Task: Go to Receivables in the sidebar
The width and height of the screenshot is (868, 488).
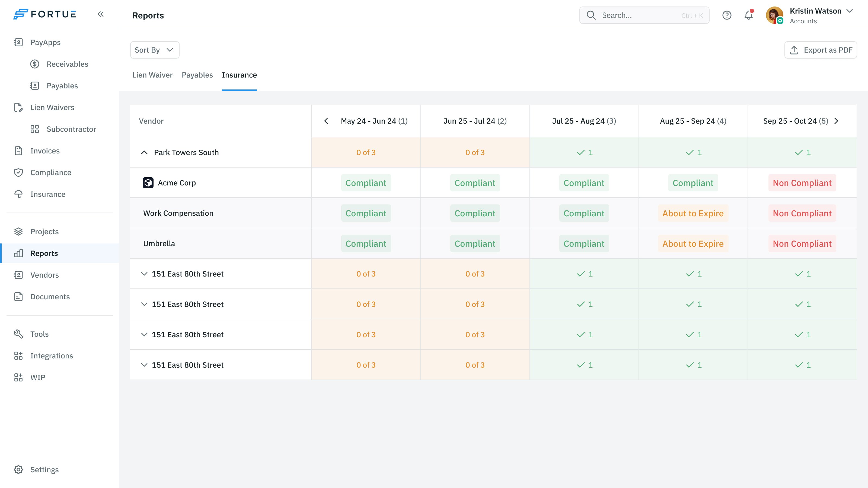Action: [x=60, y=64]
